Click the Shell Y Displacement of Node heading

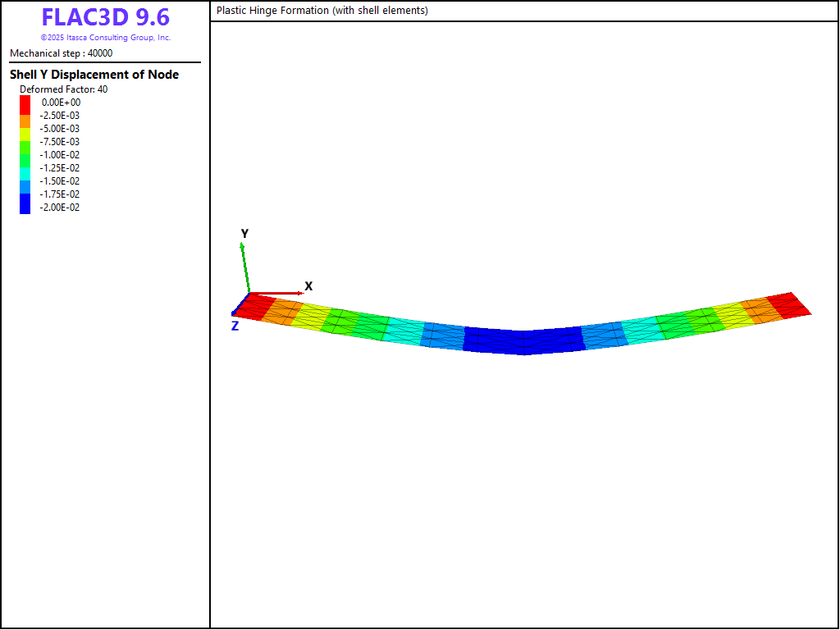[x=94, y=75]
